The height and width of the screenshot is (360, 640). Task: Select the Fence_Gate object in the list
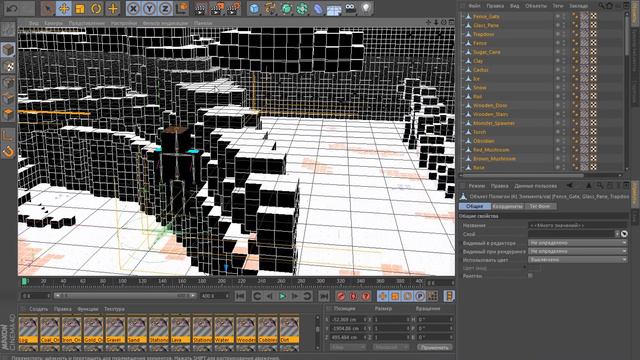pyautogui.click(x=486, y=16)
